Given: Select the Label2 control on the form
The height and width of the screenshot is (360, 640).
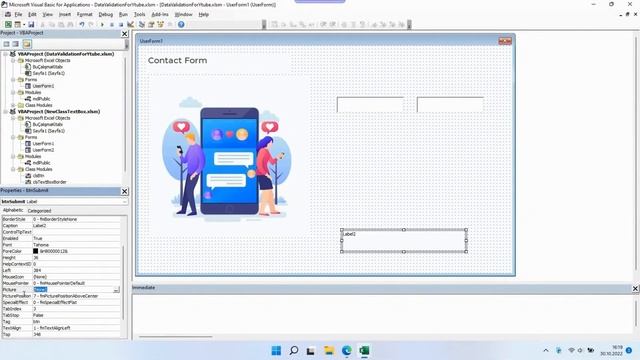Looking at the screenshot, I should [x=404, y=241].
